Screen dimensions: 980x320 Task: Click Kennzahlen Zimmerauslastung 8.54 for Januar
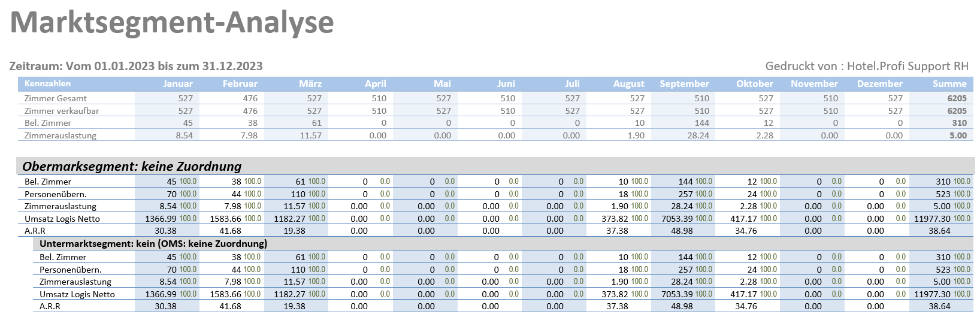[184, 135]
